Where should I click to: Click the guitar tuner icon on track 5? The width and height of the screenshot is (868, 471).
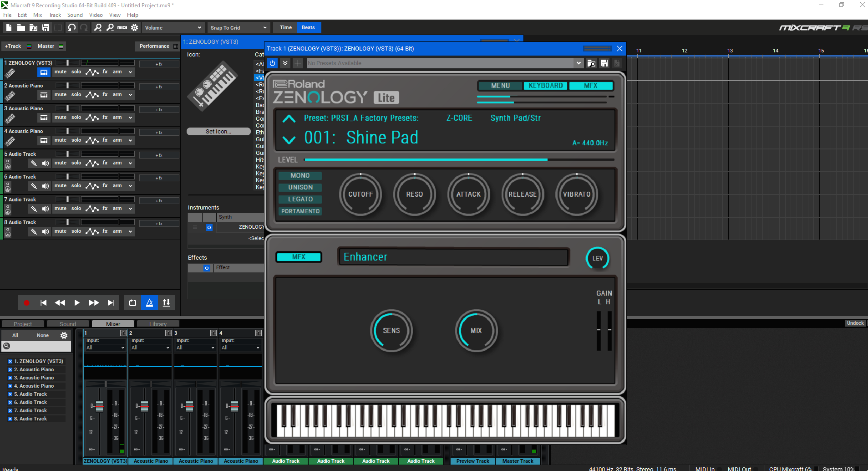coord(33,163)
